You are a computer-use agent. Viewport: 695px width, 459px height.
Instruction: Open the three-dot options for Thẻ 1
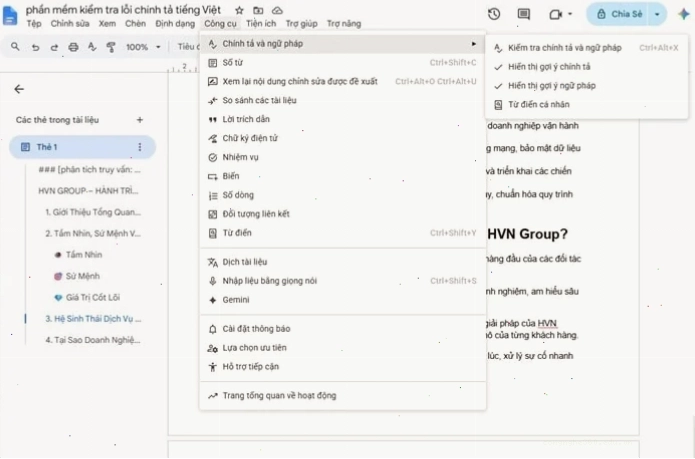point(140,147)
